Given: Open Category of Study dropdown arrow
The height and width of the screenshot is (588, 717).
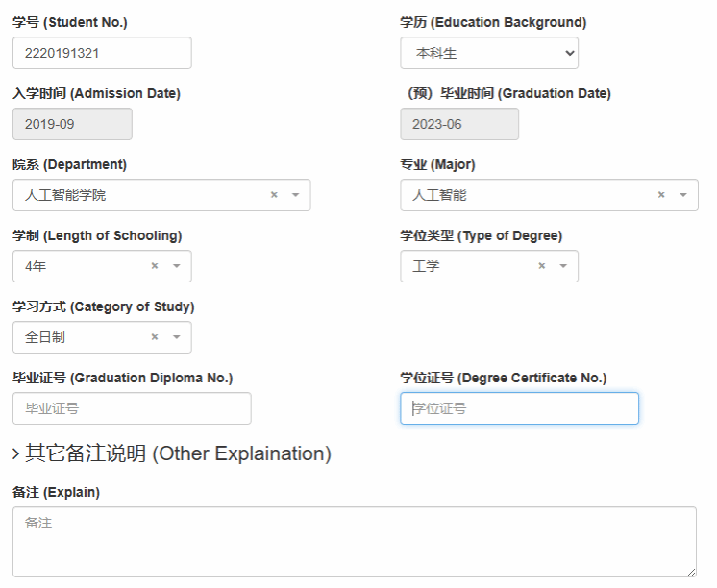Looking at the screenshot, I should [x=176, y=337].
